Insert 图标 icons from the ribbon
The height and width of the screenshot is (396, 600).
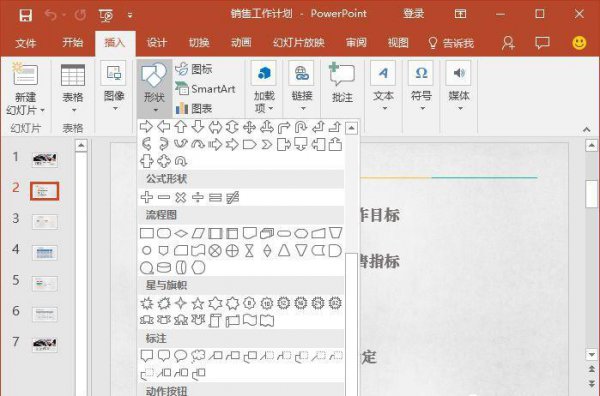tap(194, 69)
